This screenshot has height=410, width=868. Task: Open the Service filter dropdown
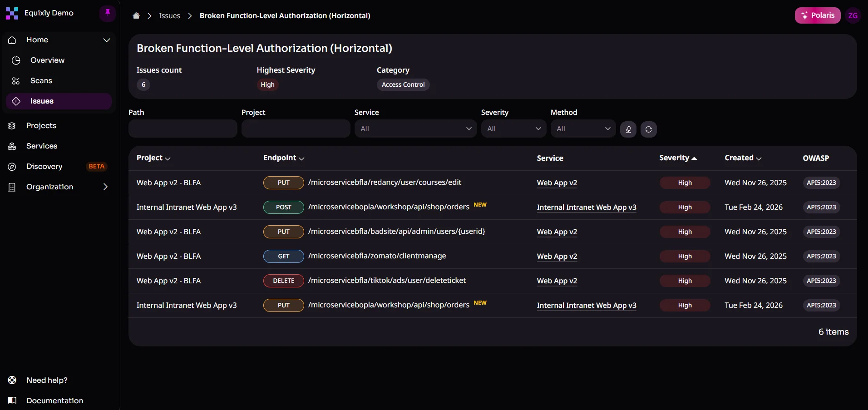[x=415, y=128]
